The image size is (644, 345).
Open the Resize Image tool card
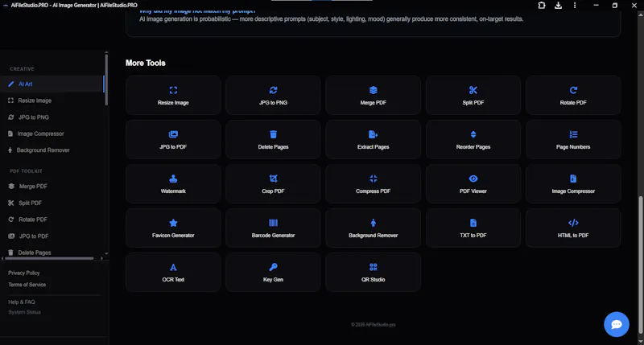coord(173,95)
